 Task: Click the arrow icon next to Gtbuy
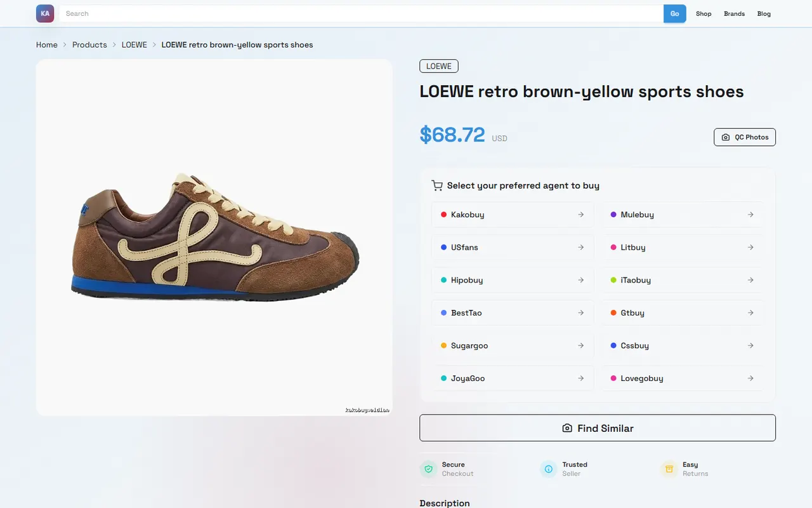(x=750, y=313)
